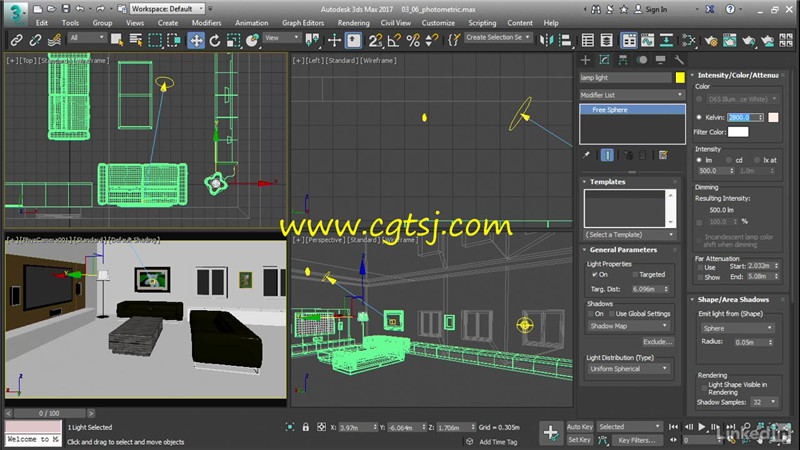Activate Select and Rotate tool
Image resolution: width=800 pixels, height=450 pixels.
[x=215, y=40]
